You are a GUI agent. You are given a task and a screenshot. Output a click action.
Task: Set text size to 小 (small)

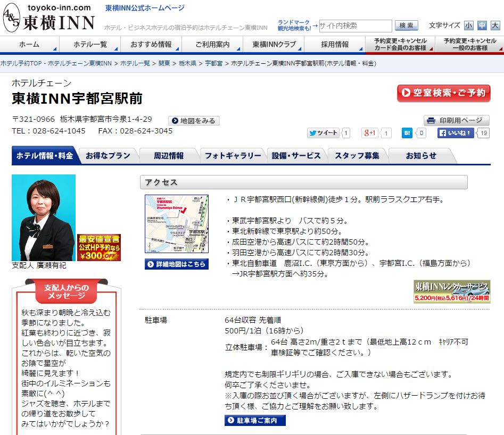469,26
